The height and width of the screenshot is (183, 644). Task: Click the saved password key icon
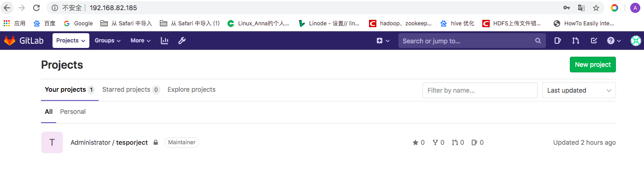(567, 8)
